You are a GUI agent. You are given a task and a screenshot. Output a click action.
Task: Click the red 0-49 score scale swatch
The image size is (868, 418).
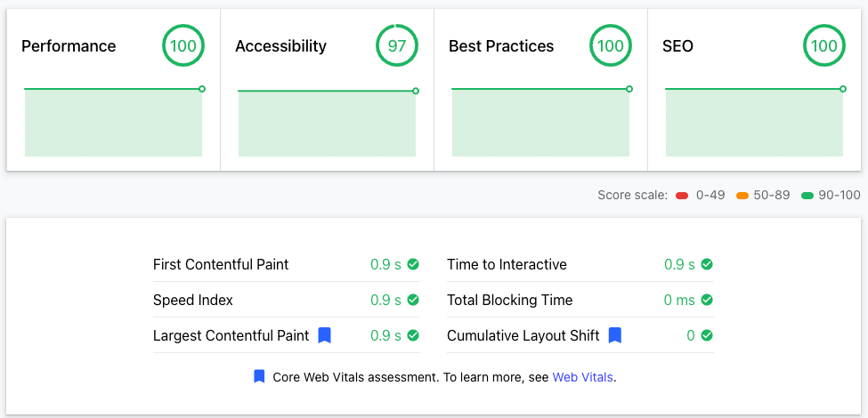coord(683,196)
